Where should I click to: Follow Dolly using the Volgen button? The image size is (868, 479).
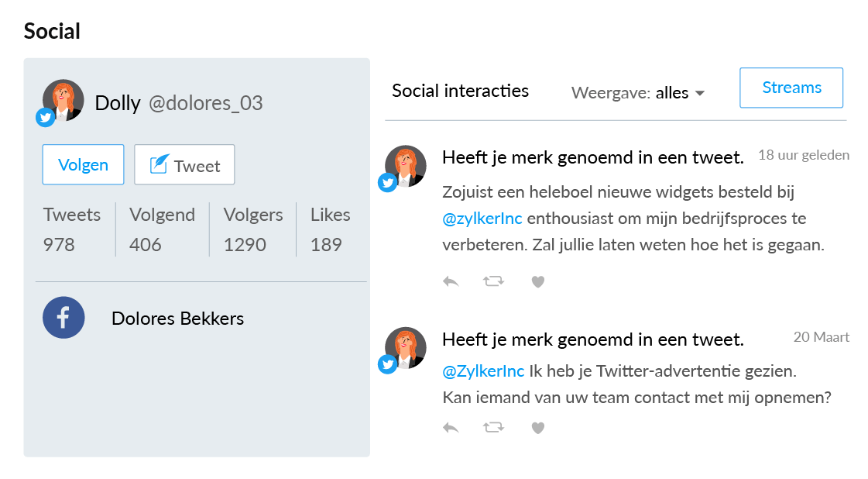(x=83, y=164)
